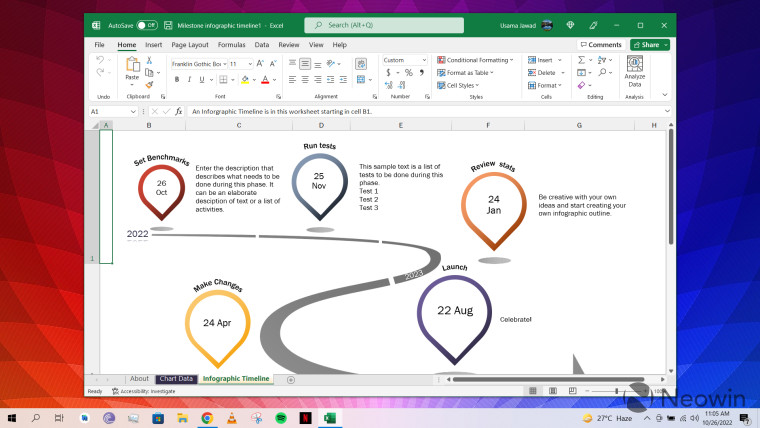This screenshot has width=760, height=428.
Task: Collapse the ribbon using chevron
Action: 665,95
